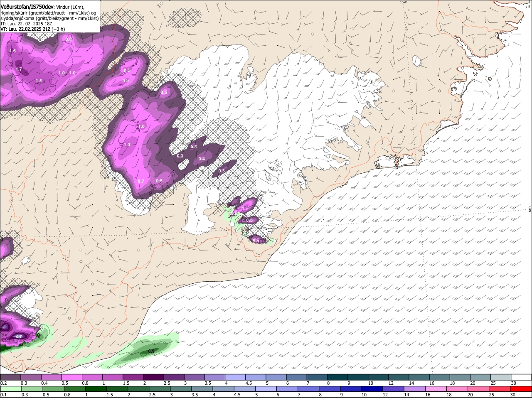Screen dimensions: 532x398
Task: Click the lower scale swatch between 5 and 6
Action: (x=266, y=389)
